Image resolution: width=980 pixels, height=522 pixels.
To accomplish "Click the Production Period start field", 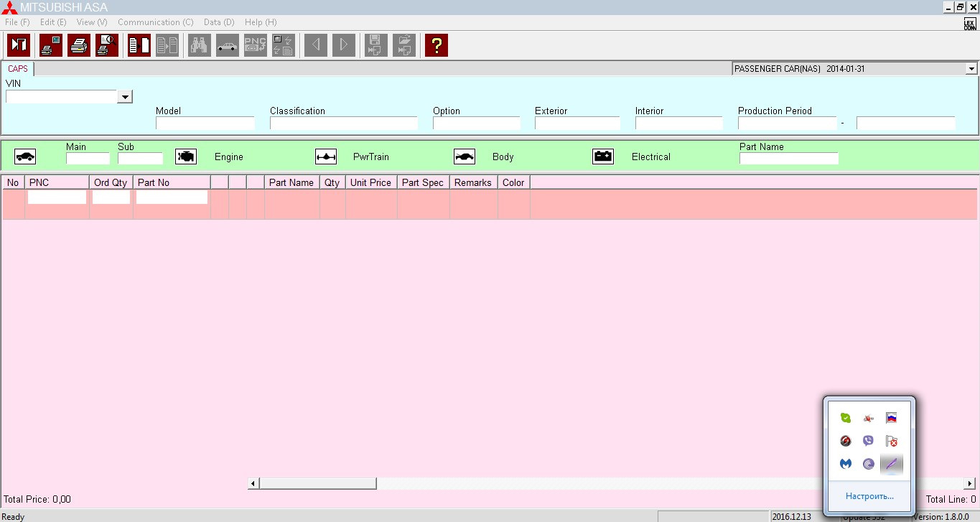I will pyautogui.click(x=788, y=123).
